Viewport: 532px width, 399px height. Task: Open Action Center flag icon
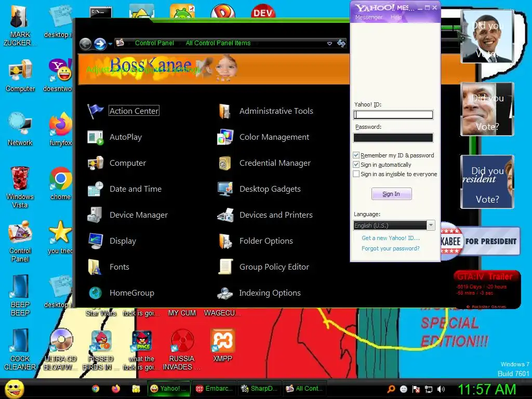coord(95,111)
